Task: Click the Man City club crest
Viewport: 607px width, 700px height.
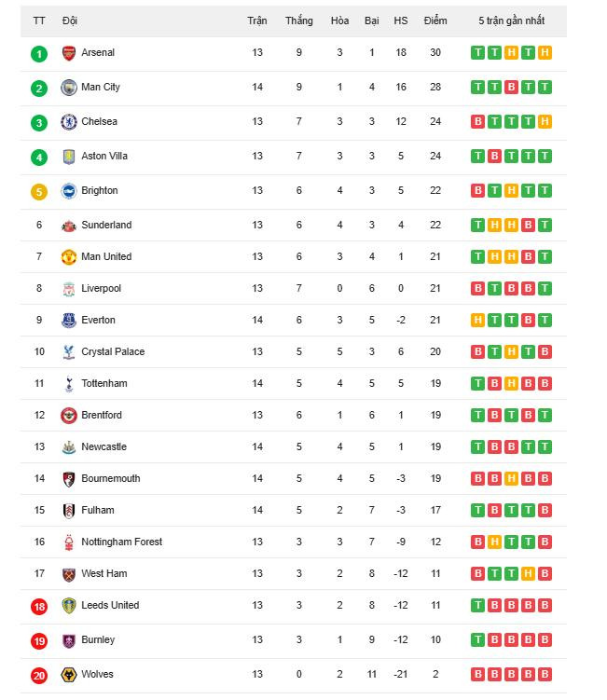Action: pos(68,88)
